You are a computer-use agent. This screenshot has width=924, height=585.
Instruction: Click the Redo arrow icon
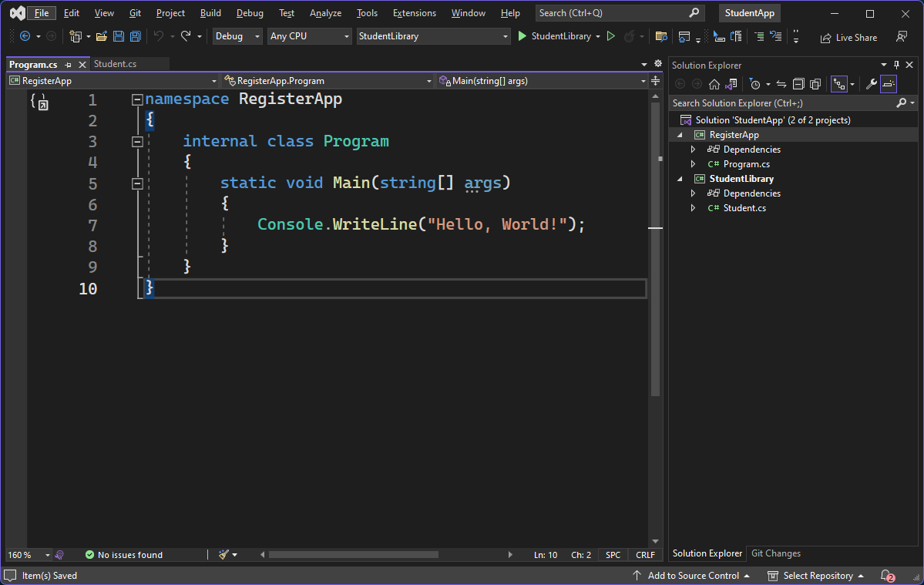tap(186, 36)
